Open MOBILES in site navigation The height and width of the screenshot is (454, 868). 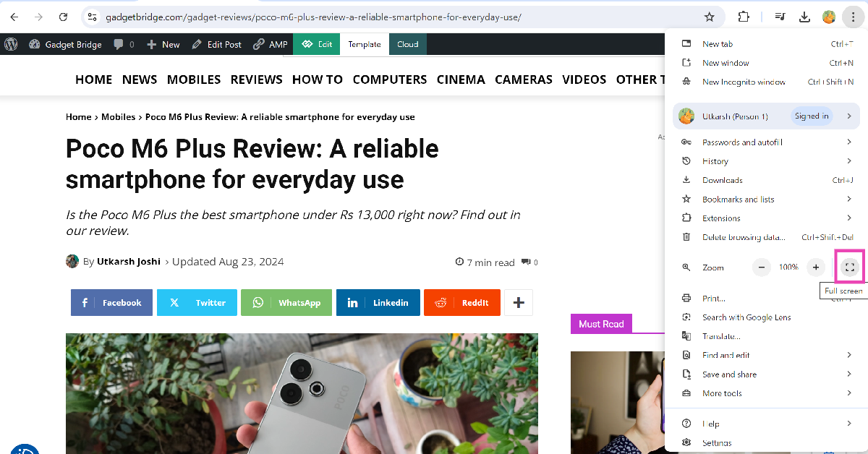tap(194, 80)
